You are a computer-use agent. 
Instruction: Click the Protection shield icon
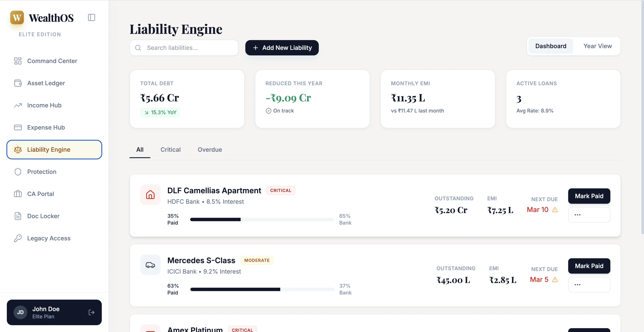(18, 172)
